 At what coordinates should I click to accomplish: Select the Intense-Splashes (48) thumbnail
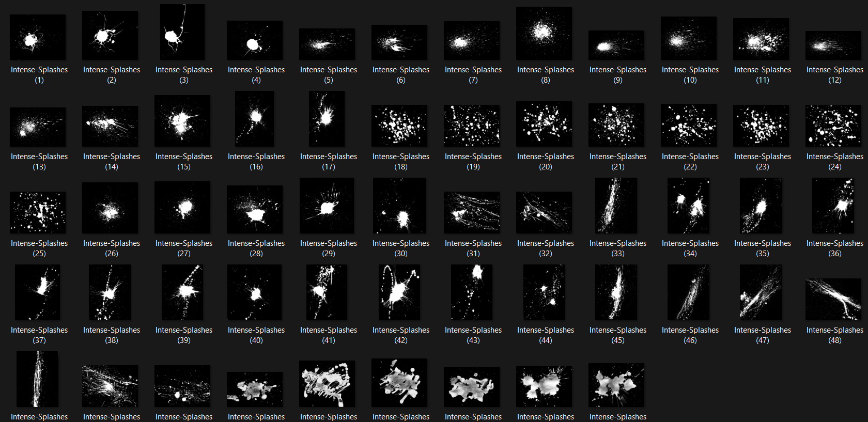833,299
